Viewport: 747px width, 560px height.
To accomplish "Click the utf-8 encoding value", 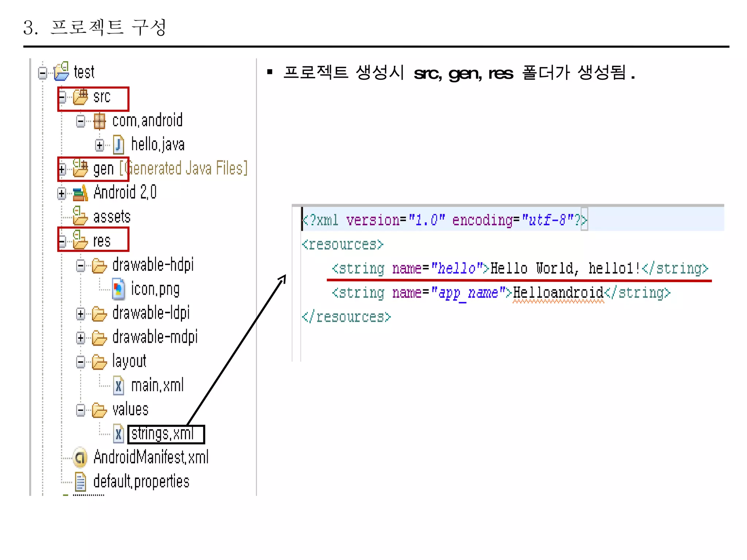I will [547, 220].
